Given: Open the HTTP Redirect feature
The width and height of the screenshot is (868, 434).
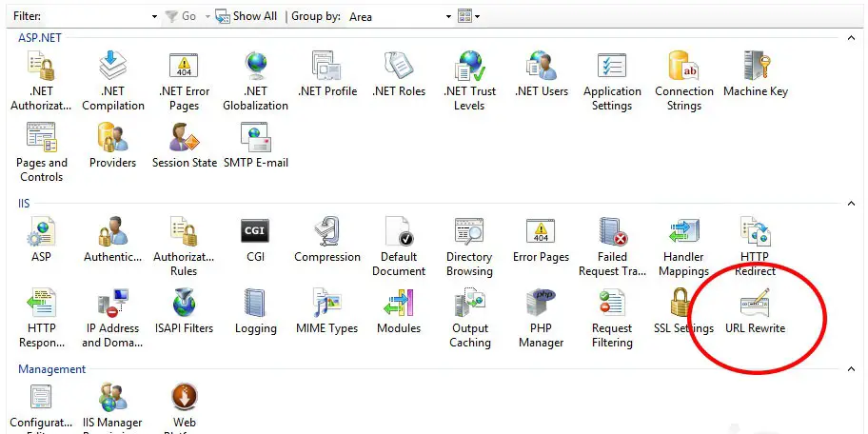Looking at the screenshot, I should coord(755,247).
